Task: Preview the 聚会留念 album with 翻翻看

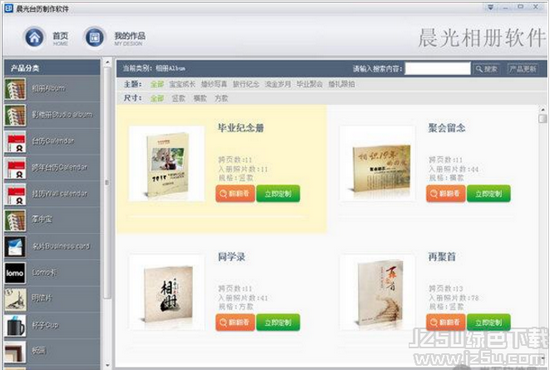Action: 445,194
